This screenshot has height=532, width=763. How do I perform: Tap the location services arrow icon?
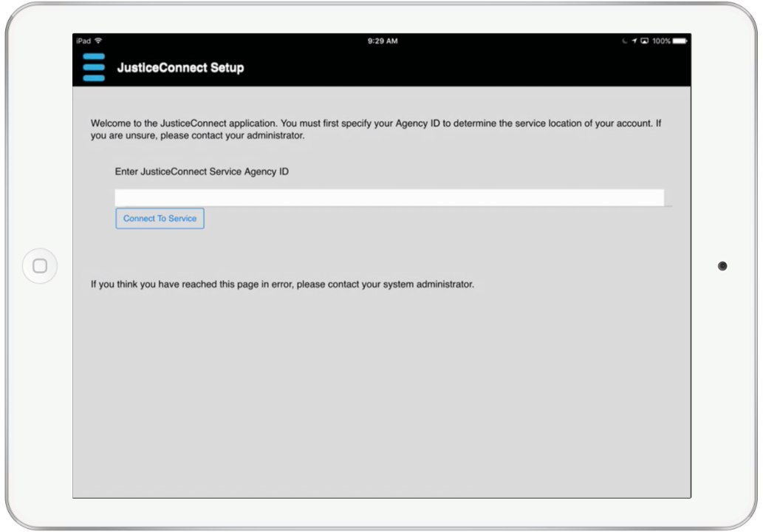pos(634,41)
